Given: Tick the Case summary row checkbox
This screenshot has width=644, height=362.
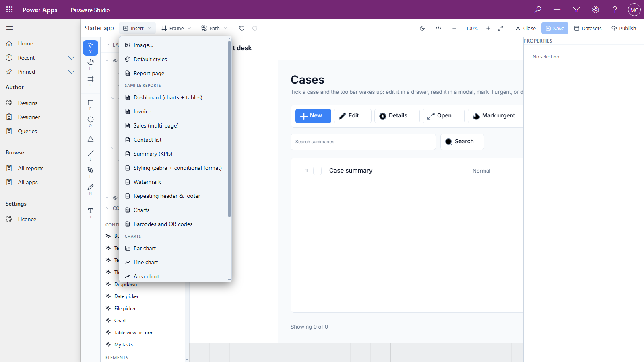Looking at the screenshot, I should point(318,171).
